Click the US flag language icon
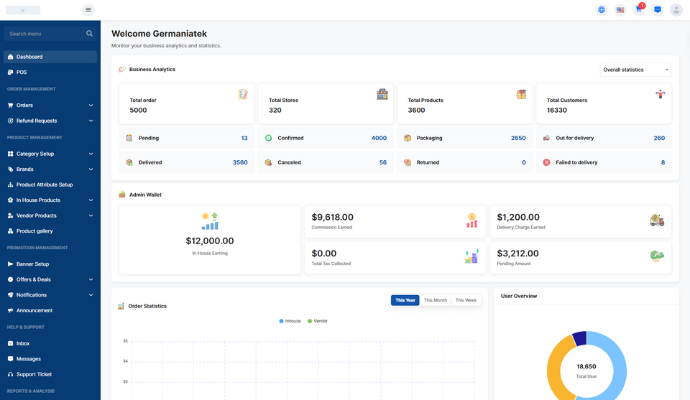Screen dimensions: 690x400 (620, 10)
